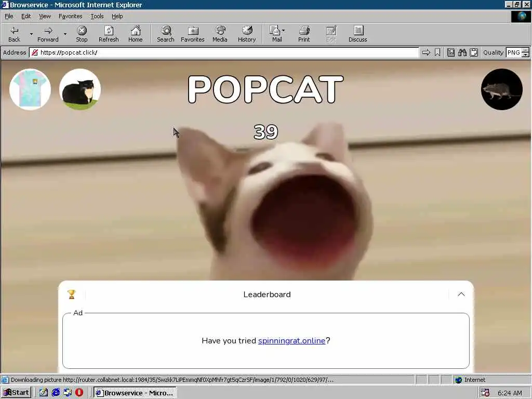Click the trophy icon in Leaderboard bar
Viewport: 532px width, 399px height.
[71, 294]
